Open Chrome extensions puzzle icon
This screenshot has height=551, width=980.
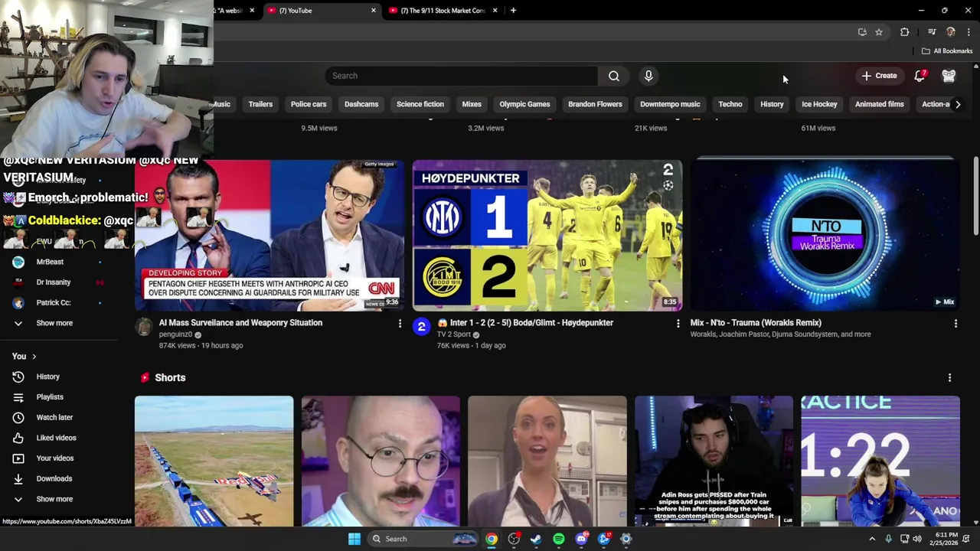point(904,32)
